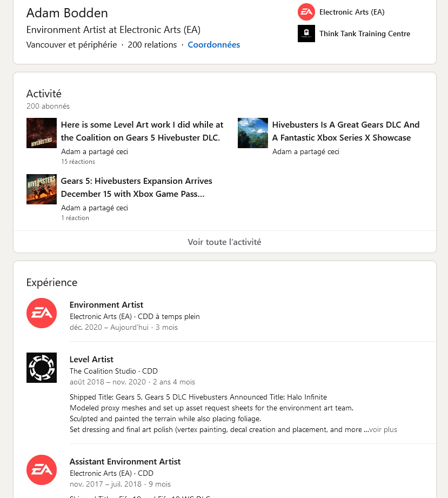Open the Coordonnées contact link

pos(213,45)
